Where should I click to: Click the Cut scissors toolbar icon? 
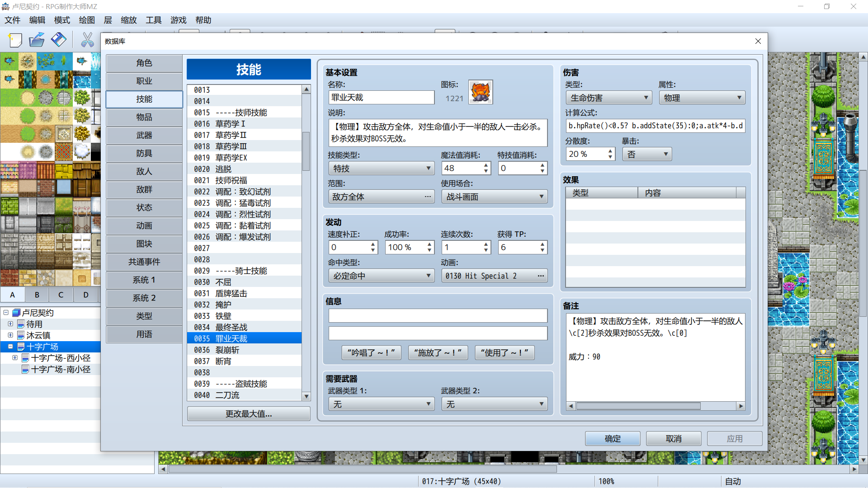click(87, 40)
